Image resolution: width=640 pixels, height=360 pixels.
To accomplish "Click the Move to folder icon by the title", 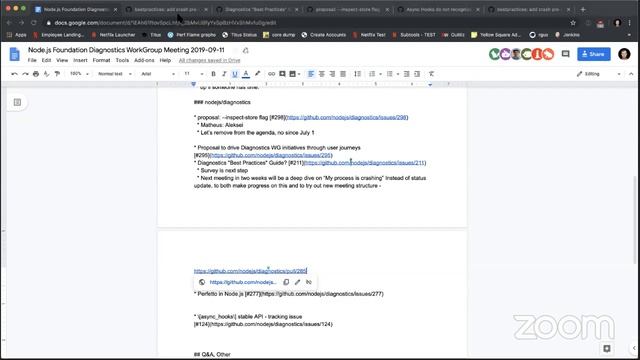I will pos(246,51).
